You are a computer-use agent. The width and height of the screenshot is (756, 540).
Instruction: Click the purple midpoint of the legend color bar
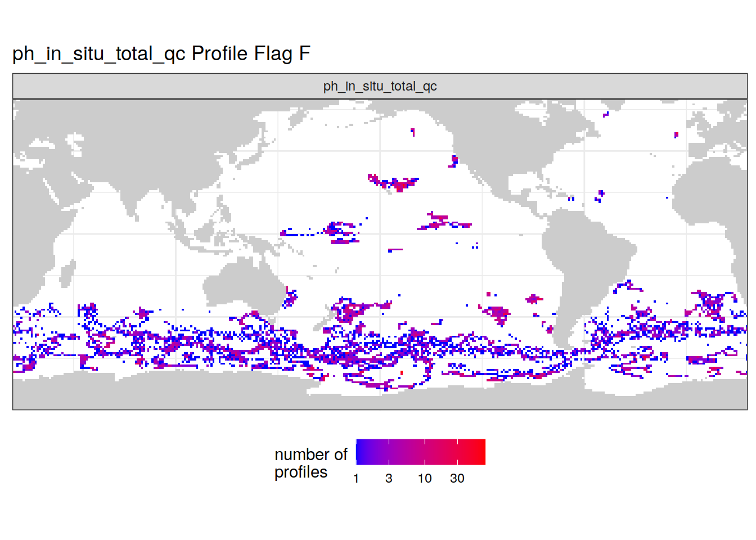pyautogui.click(x=421, y=452)
